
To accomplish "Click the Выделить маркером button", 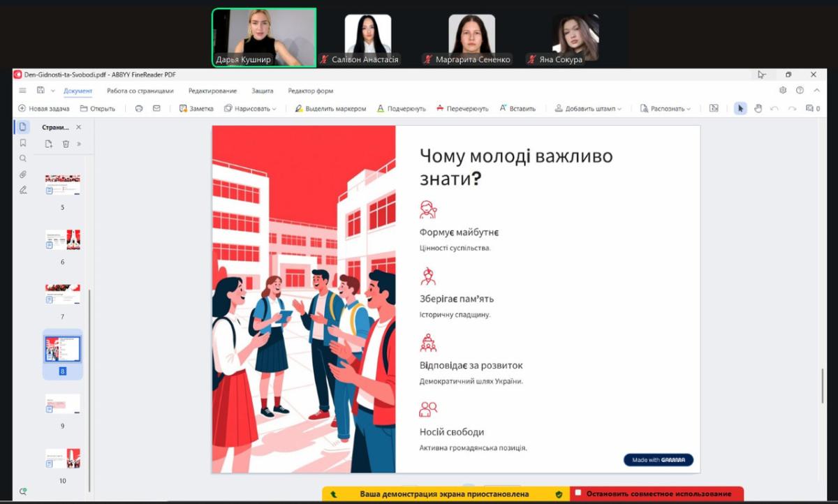I will pos(330,108).
